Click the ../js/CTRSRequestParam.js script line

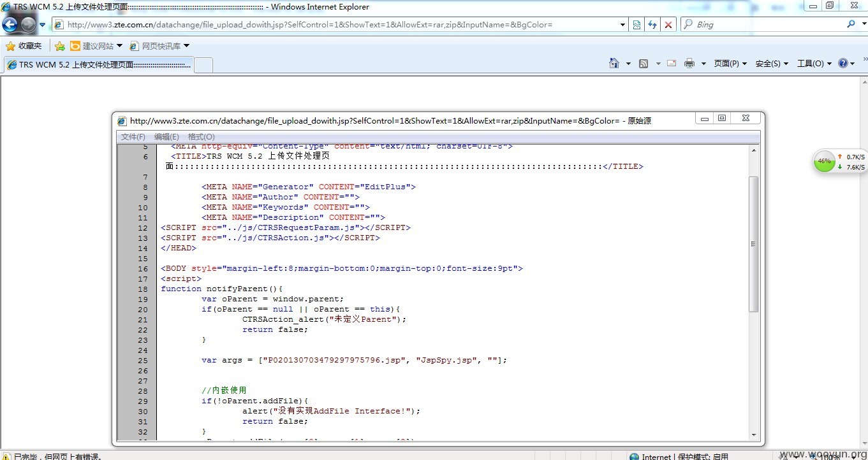(x=285, y=227)
